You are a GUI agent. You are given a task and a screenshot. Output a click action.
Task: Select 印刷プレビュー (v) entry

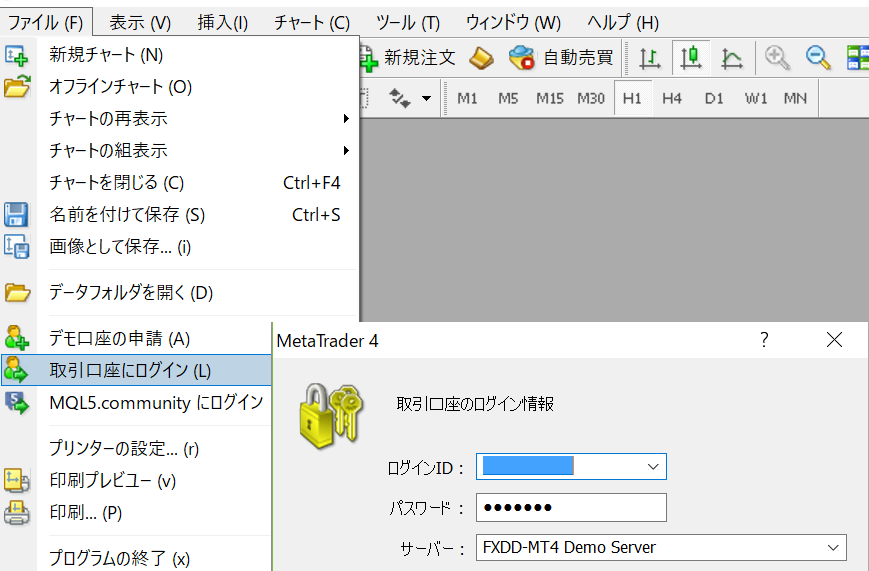pyautogui.click(x=136, y=480)
